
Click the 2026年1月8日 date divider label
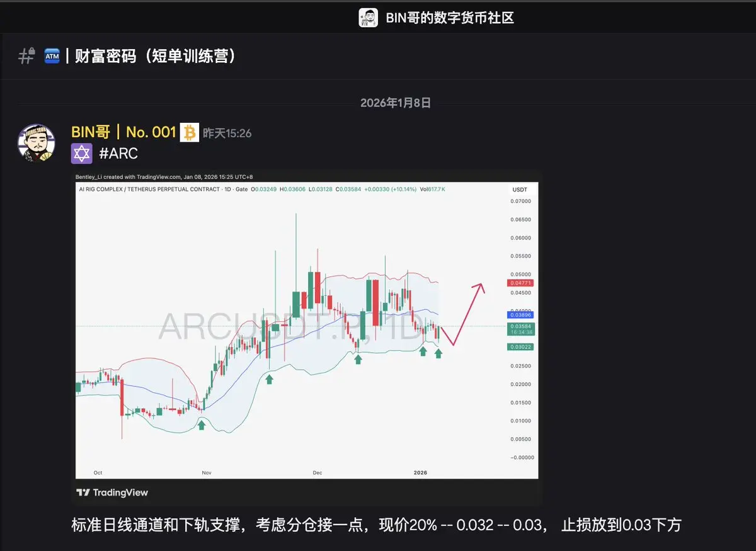point(396,103)
